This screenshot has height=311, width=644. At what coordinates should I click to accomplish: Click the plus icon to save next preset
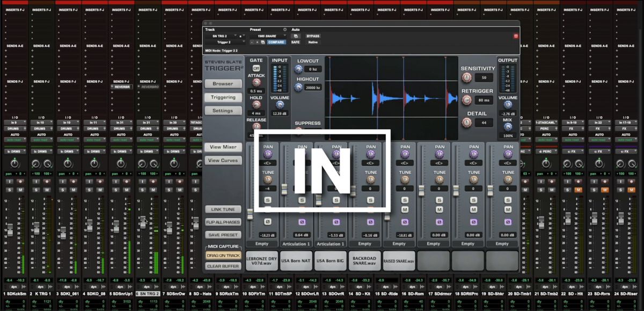256,41
